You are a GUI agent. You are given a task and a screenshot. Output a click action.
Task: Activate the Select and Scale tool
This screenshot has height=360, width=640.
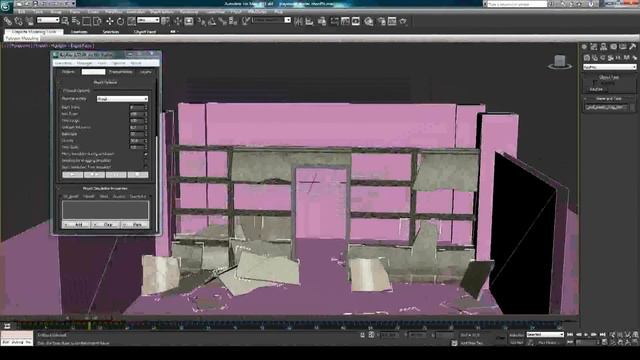pos(131,21)
